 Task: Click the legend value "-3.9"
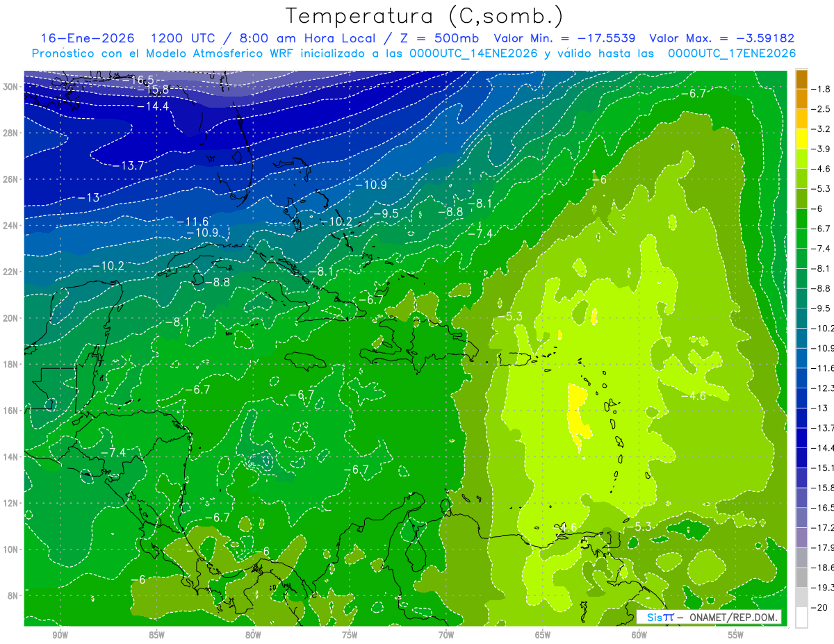pyautogui.click(x=821, y=149)
